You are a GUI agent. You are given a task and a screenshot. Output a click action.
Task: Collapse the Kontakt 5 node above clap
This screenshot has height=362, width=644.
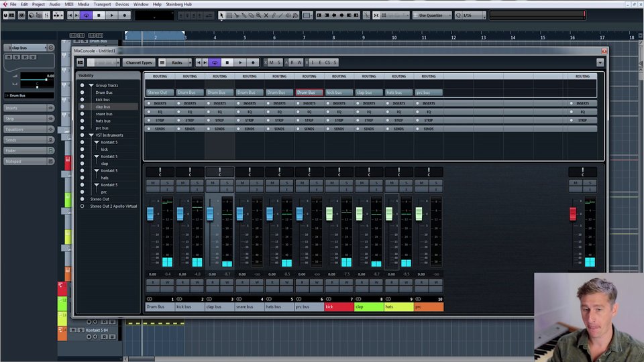click(97, 156)
